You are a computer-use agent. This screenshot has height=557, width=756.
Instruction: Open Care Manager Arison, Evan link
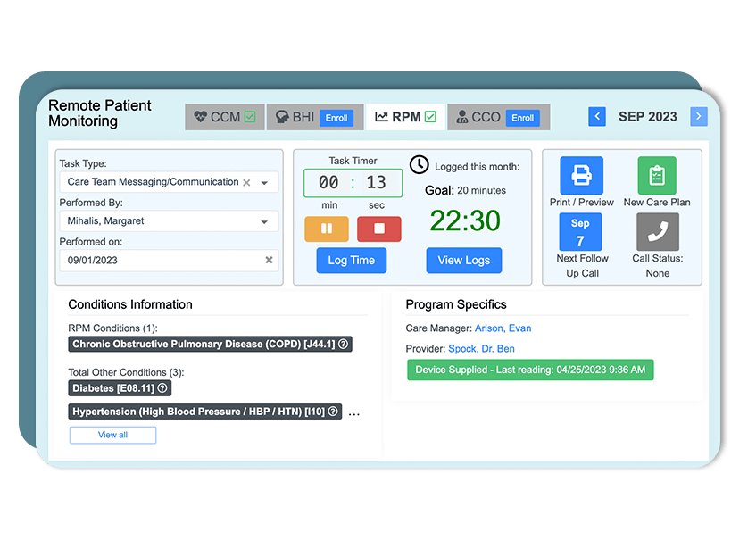503,328
